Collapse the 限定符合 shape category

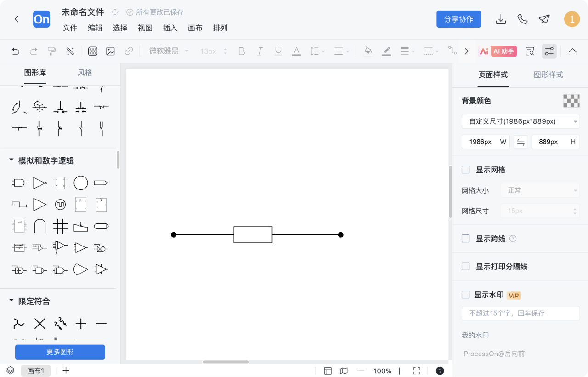(11, 301)
